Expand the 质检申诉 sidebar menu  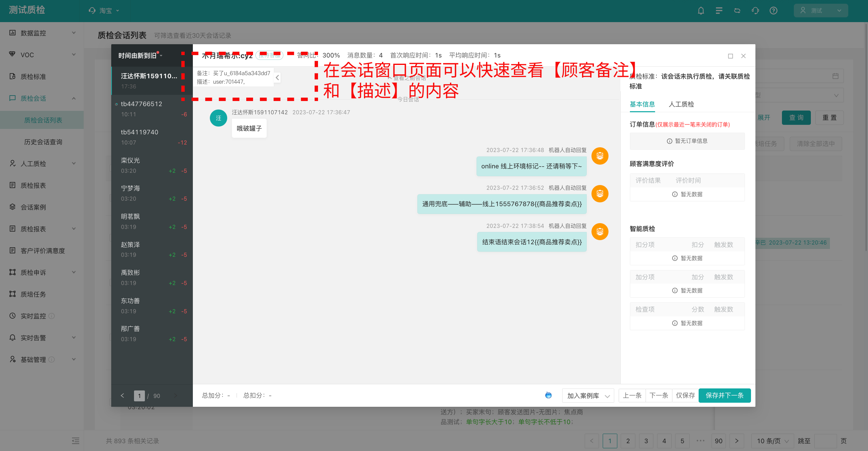[x=42, y=272]
